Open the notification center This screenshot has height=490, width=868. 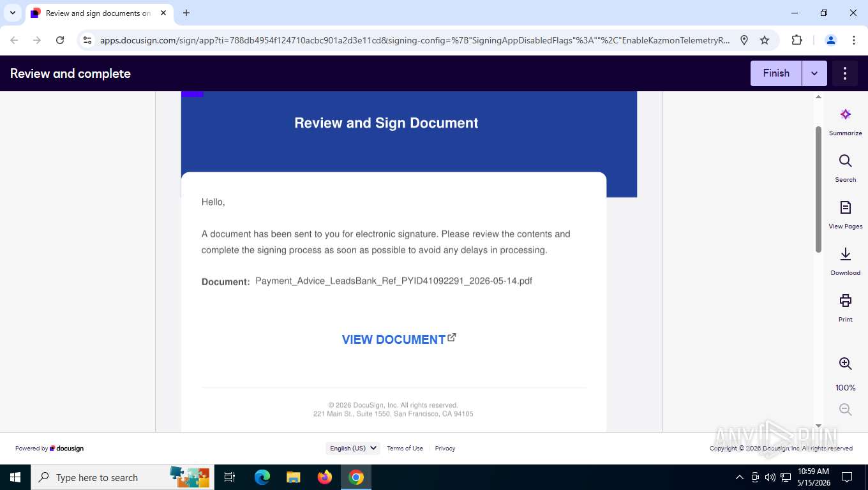click(x=847, y=477)
